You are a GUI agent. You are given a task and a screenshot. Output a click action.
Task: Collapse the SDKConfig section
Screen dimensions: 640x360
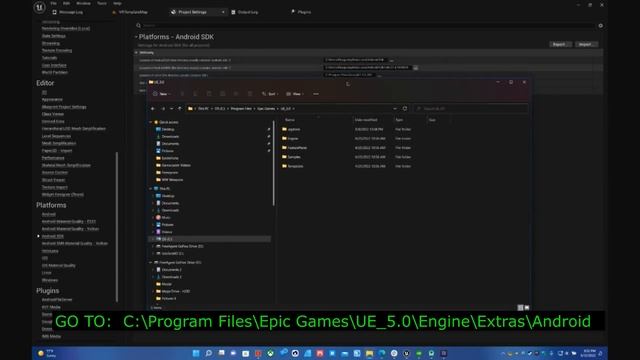tap(137, 52)
